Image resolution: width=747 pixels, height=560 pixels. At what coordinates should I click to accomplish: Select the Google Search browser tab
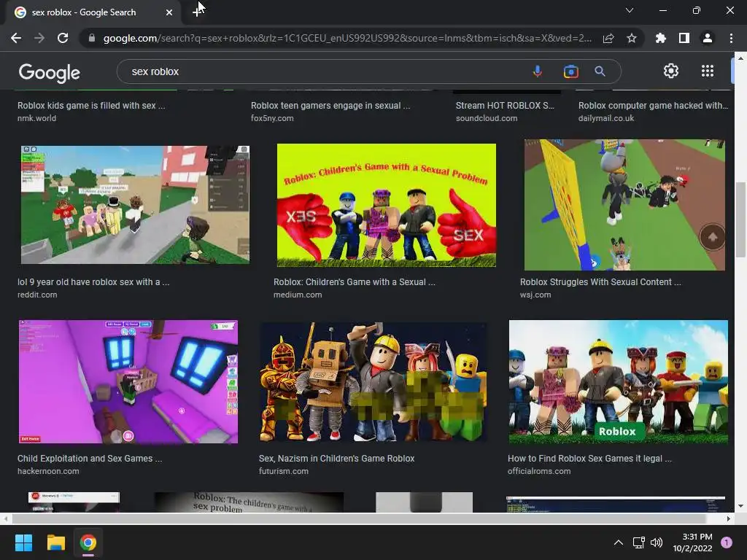tap(93, 12)
